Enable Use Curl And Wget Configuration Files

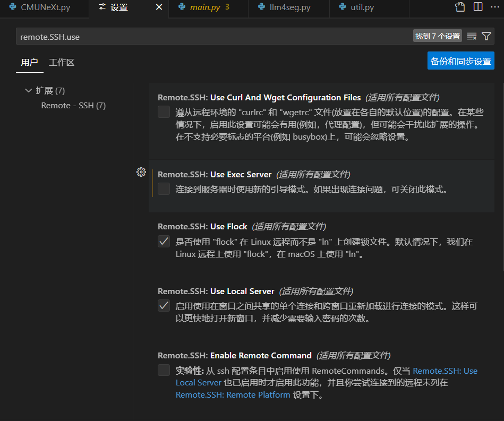click(x=164, y=112)
